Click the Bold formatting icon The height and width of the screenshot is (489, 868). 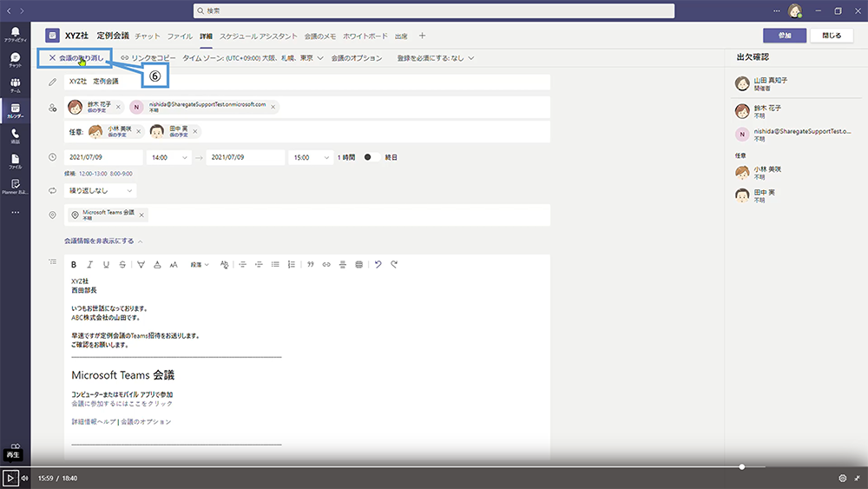click(x=74, y=265)
